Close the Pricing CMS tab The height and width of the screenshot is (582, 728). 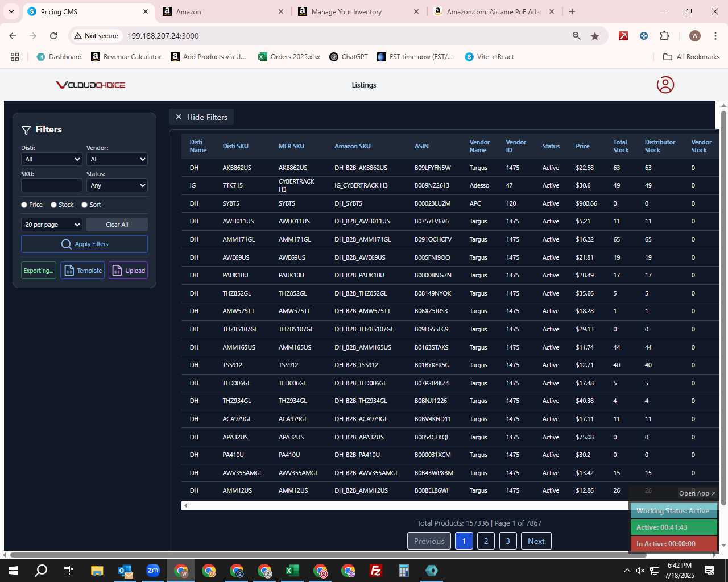146,11
